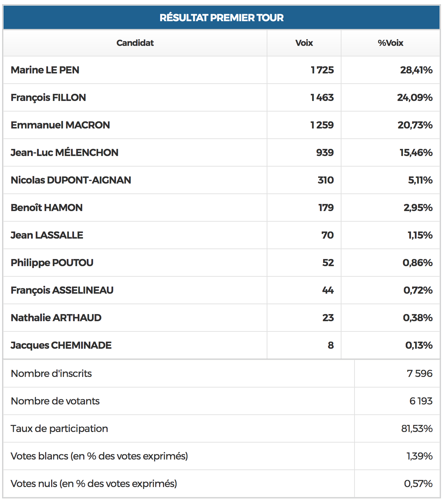Select François FILLON candidate name
The height and width of the screenshot is (504, 448).
click(x=48, y=97)
